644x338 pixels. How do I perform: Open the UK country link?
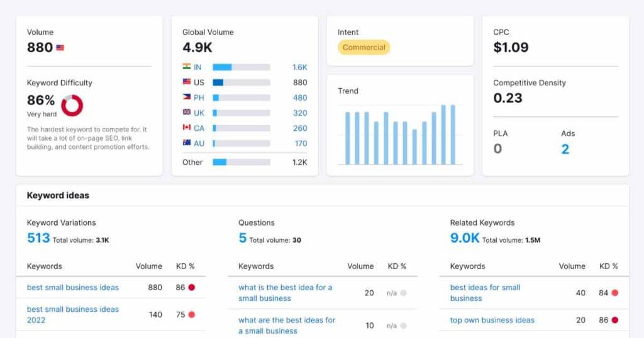199,113
